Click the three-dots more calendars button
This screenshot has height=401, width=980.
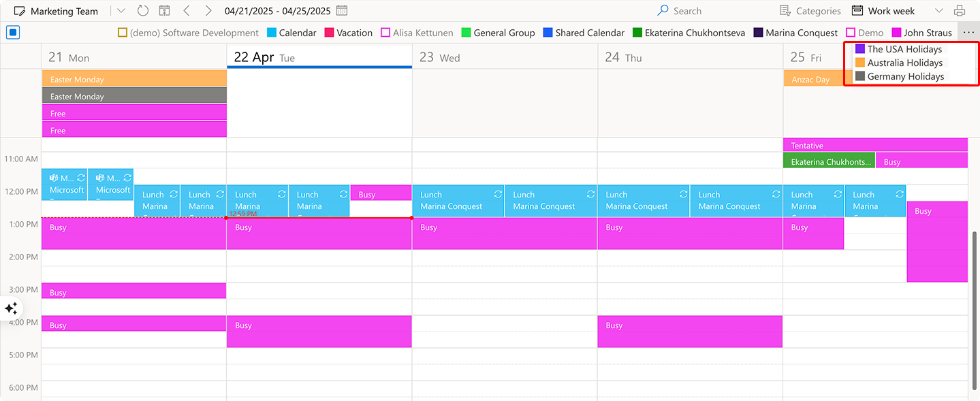pyautogui.click(x=968, y=32)
